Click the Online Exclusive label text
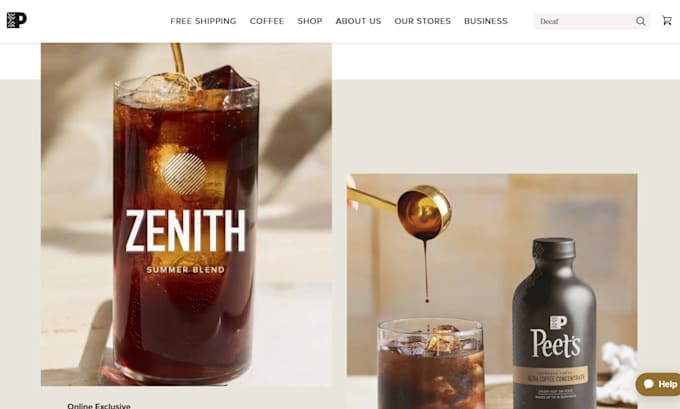The image size is (680, 409). [x=99, y=406]
